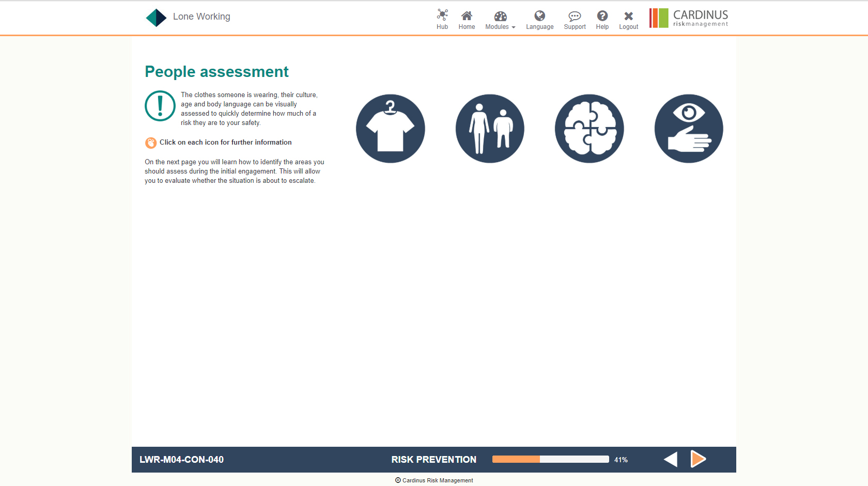The width and height of the screenshot is (868, 486).
Task: Click the 41% progress value
Action: click(621, 460)
